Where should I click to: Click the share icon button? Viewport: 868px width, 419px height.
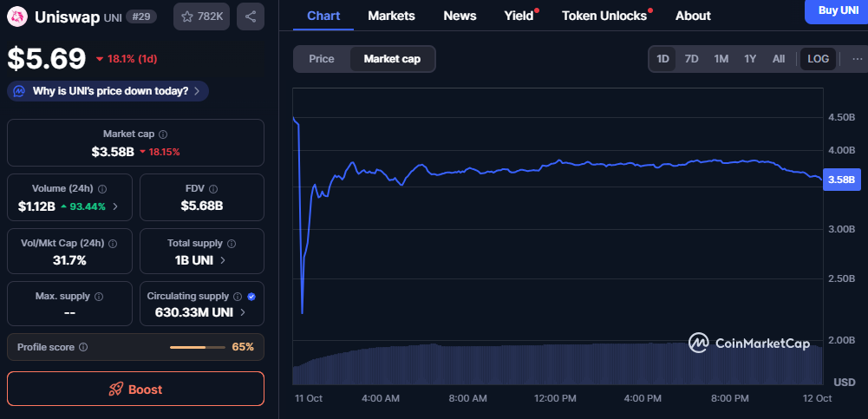pos(250,16)
